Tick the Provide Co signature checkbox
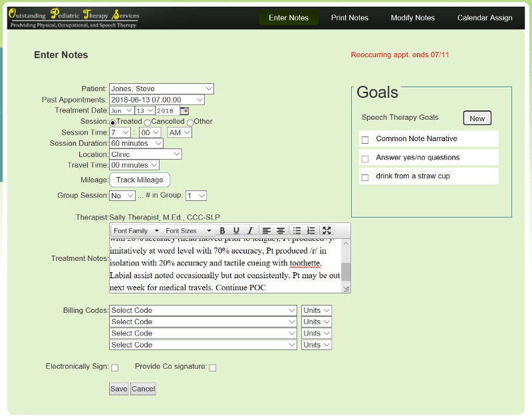 tap(212, 368)
